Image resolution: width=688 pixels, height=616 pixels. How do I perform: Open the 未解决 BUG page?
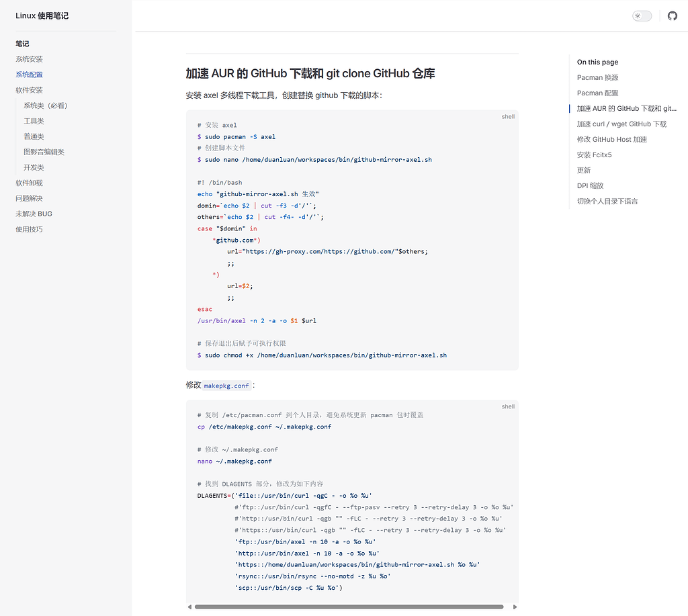(34, 214)
